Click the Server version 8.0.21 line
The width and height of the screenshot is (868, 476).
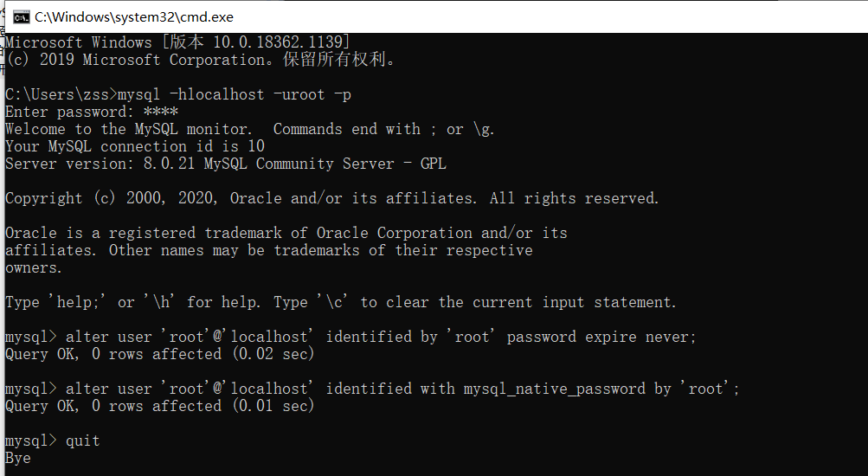[225, 164]
